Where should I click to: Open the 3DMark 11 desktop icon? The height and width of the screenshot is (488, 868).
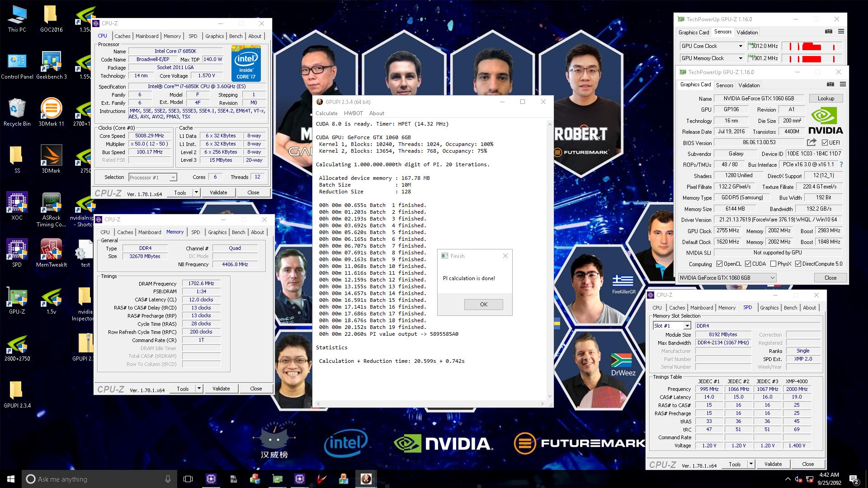point(52,113)
